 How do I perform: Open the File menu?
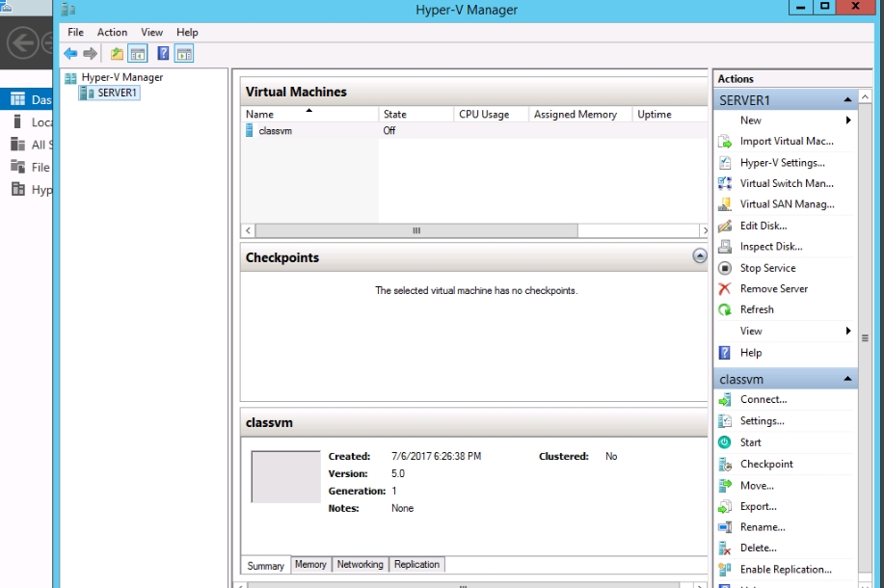[75, 32]
